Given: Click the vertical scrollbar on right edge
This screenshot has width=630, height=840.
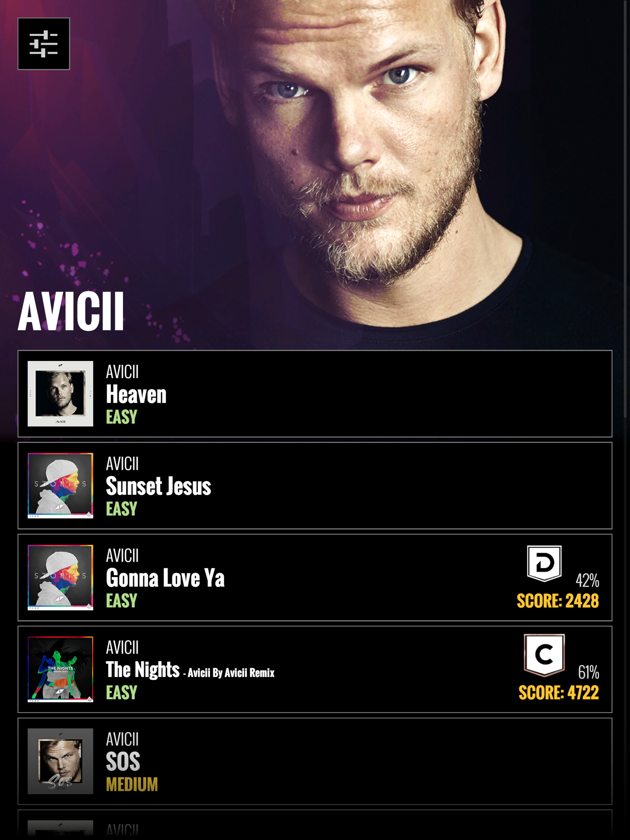Looking at the screenshot, I should click(x=625, y=209).
